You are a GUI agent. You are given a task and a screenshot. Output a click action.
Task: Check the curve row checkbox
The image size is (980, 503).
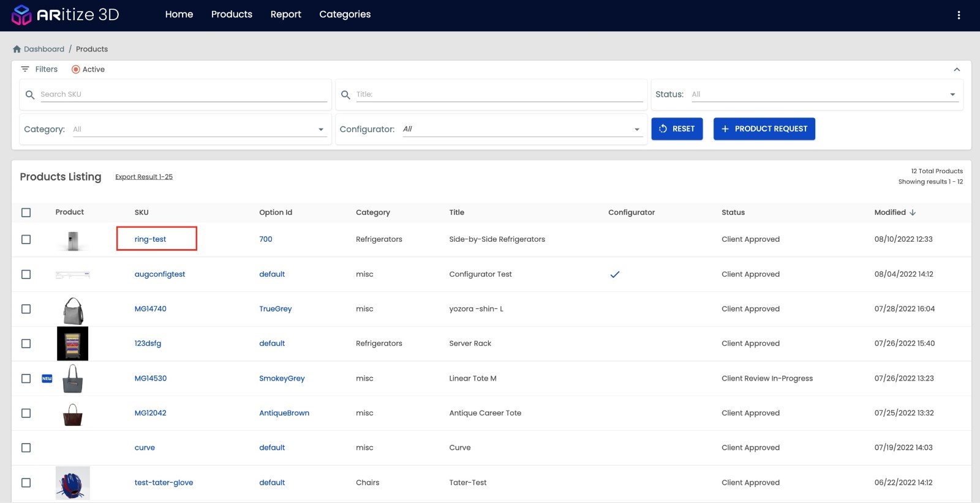(x=26, y=448)
